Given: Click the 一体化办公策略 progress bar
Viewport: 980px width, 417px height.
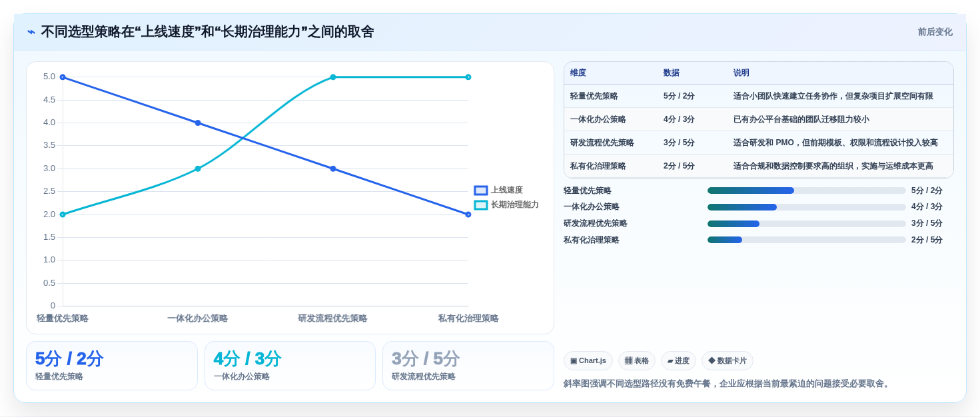Looking at the screenshot, I should (x=807, y=207).
